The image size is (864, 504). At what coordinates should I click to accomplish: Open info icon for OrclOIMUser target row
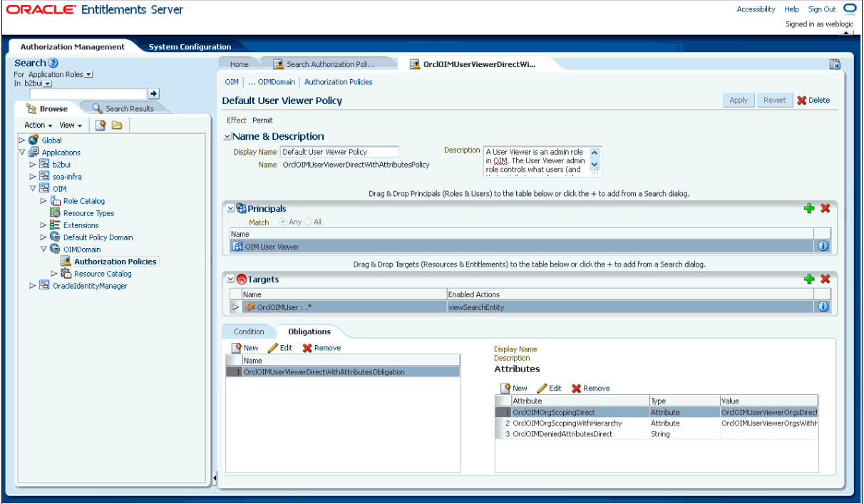(823, 307)
